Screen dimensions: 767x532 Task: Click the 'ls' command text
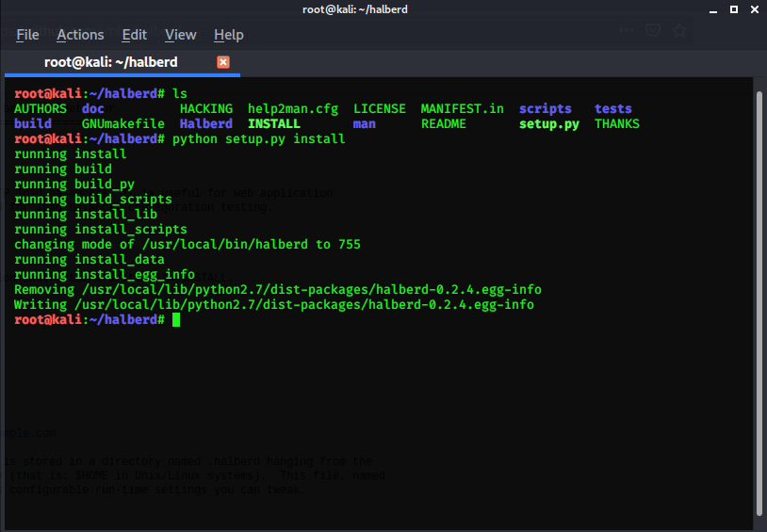tap(180, 93)
